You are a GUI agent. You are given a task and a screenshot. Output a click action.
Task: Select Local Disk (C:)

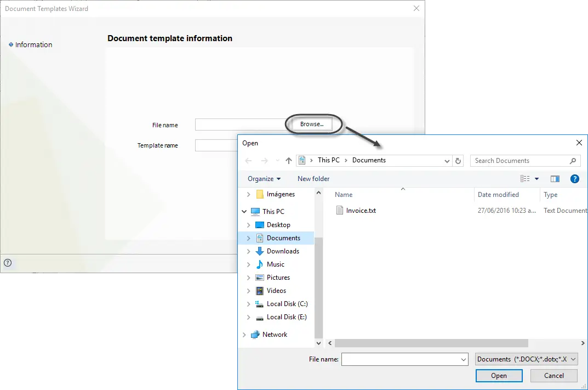click(x=287, y=304)
